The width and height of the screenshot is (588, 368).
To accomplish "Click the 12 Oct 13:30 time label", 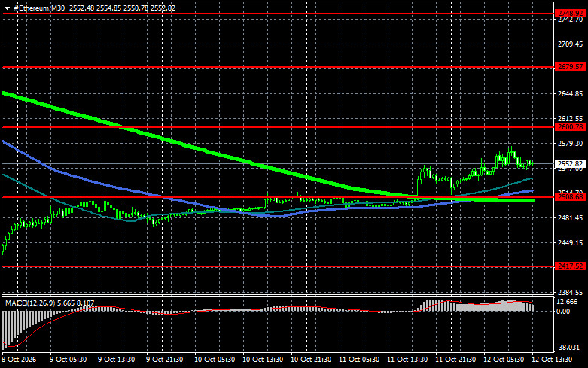I will (x=552, y=360).
